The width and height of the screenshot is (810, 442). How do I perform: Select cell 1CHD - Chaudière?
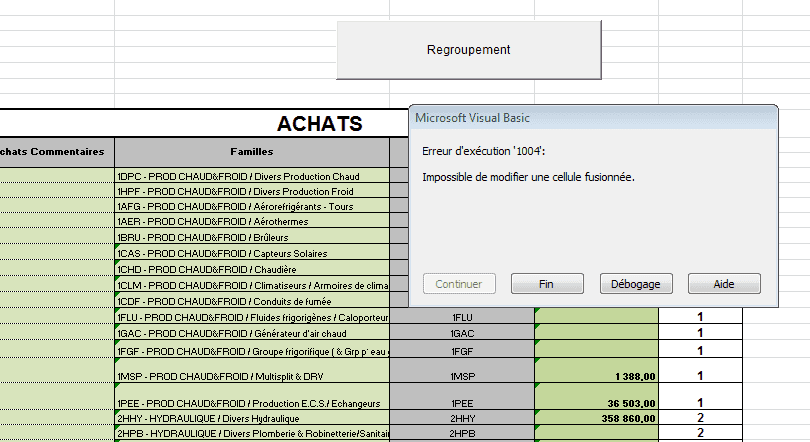pos(252,269)
